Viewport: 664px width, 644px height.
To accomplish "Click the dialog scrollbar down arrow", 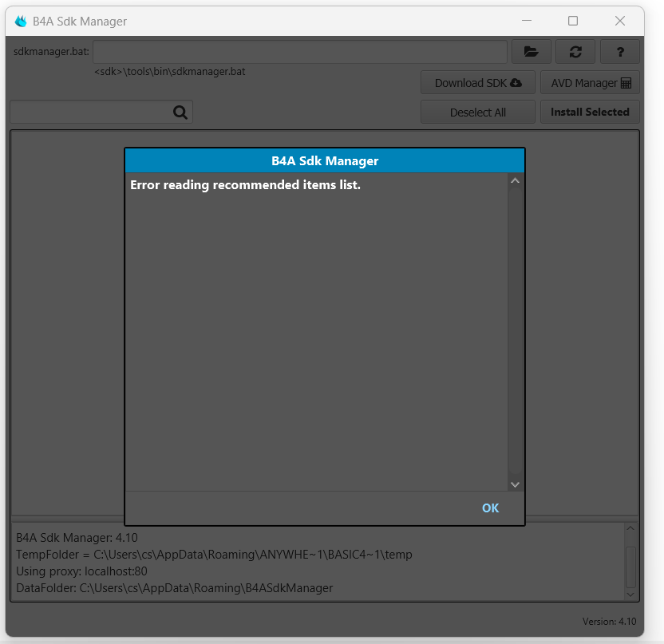I will tap(515, 484).
